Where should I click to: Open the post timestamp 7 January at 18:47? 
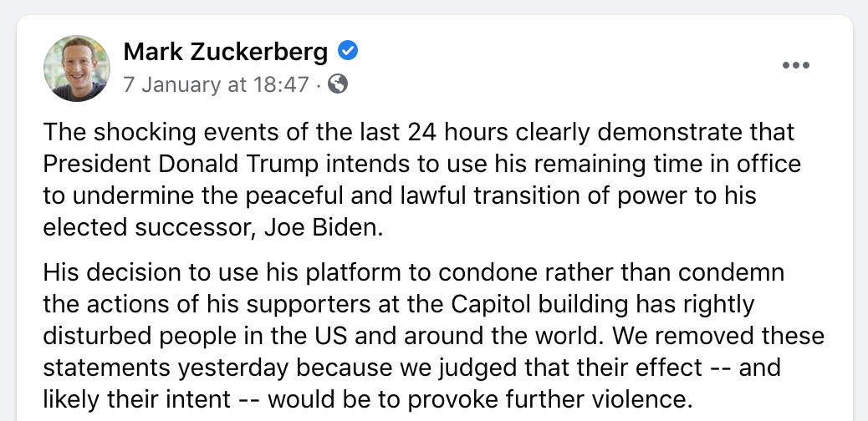pos(216,84)
